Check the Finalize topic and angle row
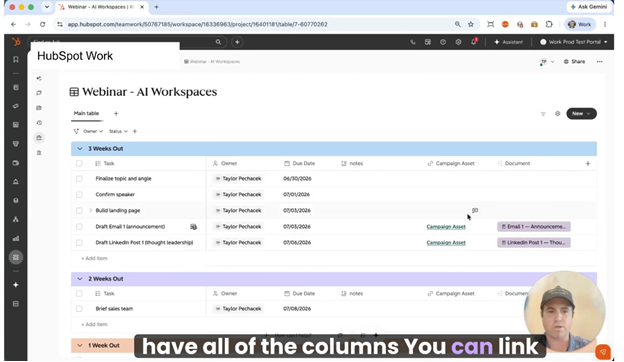 click(x=79, y=179)
